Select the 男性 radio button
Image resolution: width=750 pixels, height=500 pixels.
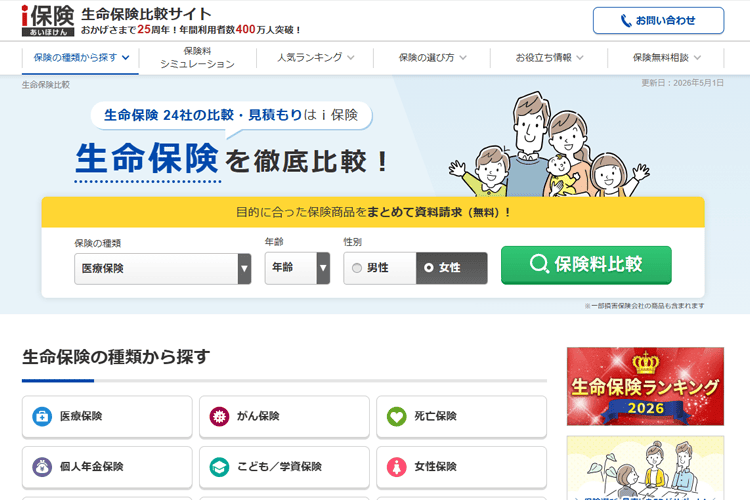(x=357, y=268)
